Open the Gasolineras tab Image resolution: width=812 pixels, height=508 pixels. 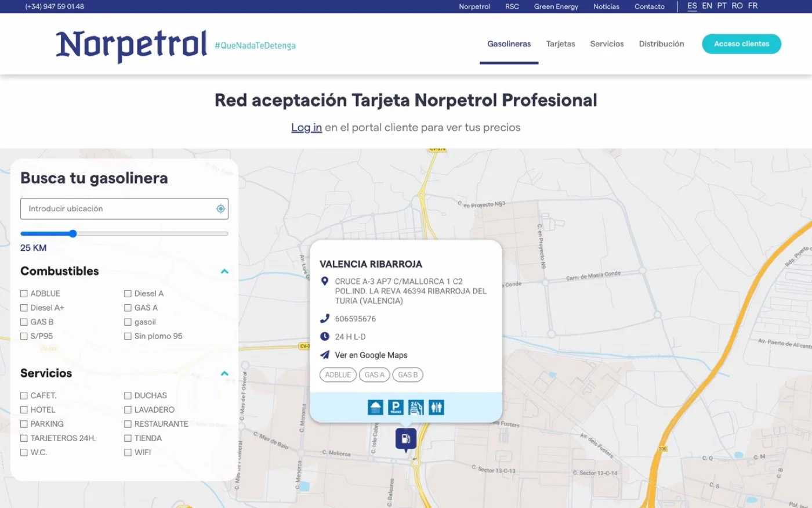click(509, 44)
